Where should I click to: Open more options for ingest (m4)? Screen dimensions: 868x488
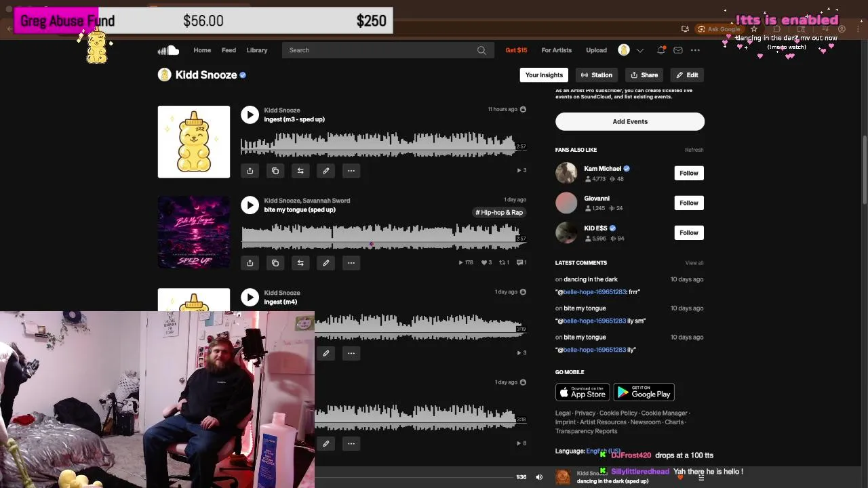pos(351,353)
